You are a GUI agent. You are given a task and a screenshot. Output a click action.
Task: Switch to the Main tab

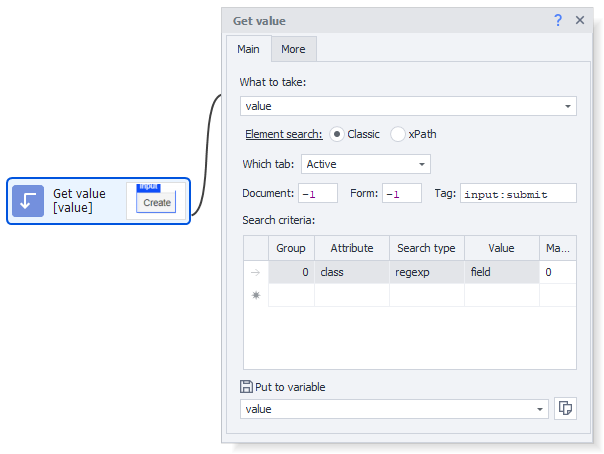[248, 49]
